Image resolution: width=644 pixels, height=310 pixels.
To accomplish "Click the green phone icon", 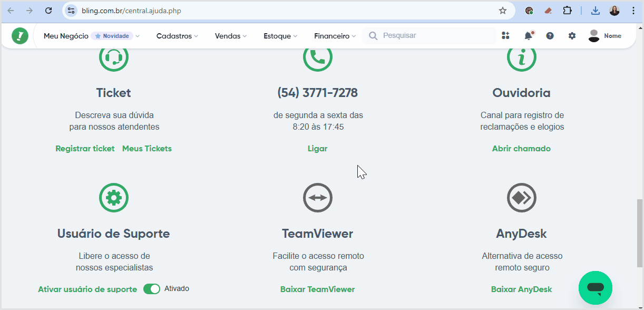I will [x=318, y=57].
